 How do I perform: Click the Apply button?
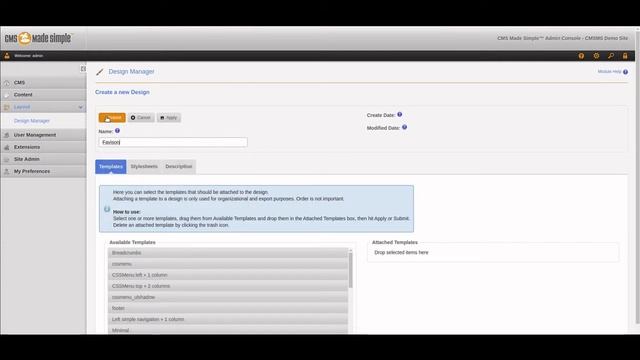point(169,118)
